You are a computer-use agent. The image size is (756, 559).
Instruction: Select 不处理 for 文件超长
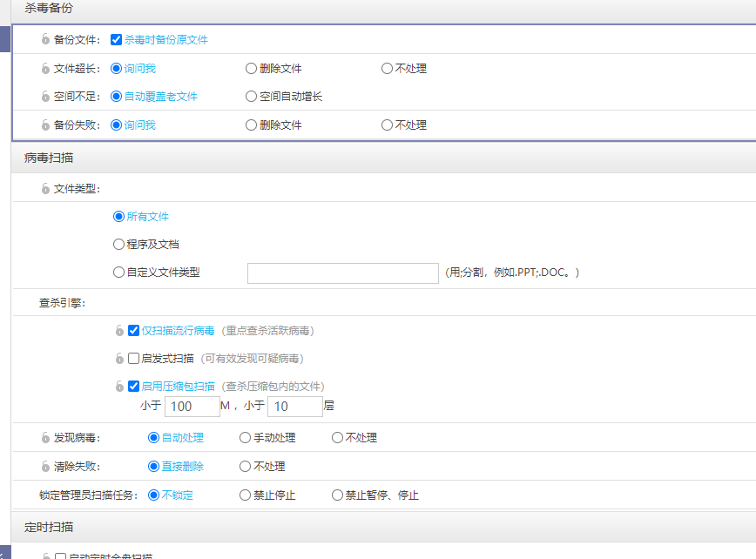pyautogui.click(x=387, y=69)
